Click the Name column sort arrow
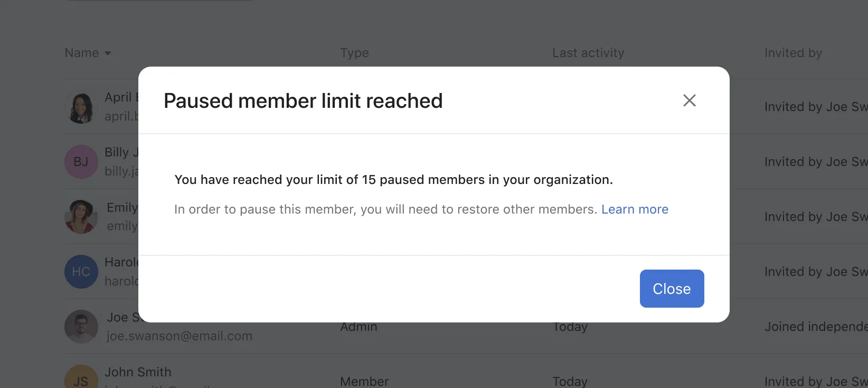The image size is (868, 388). [x=108, y=53]
